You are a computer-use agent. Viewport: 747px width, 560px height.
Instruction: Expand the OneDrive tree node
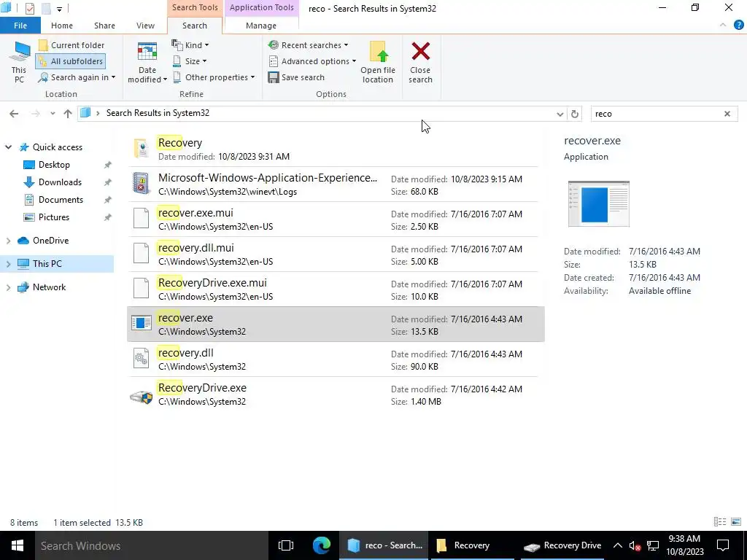coord(8,241)
